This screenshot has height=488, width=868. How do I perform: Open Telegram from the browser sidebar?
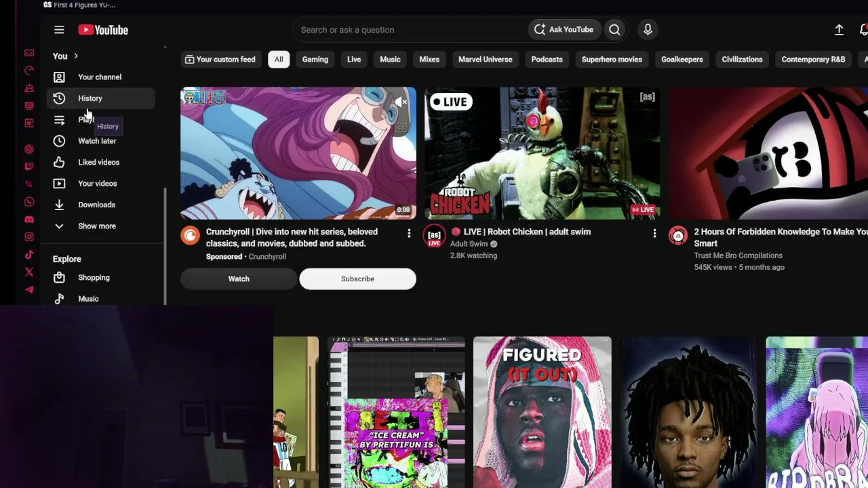[x=29, y=290]
